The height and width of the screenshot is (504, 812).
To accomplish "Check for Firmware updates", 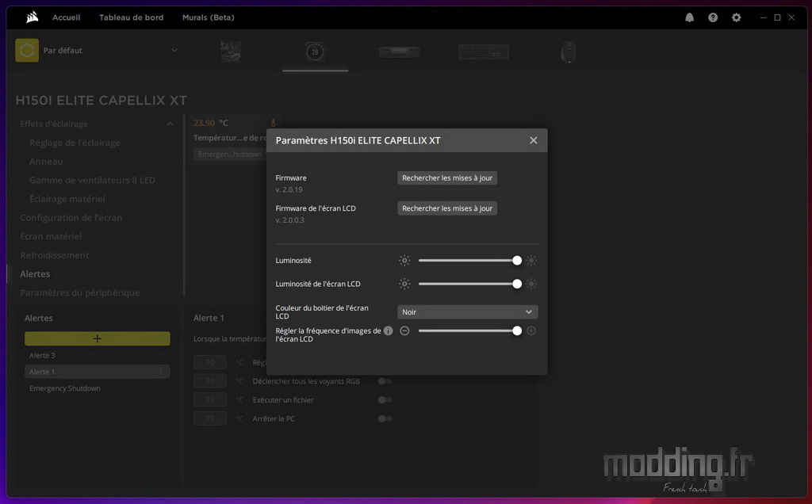I will coord(447,178).
